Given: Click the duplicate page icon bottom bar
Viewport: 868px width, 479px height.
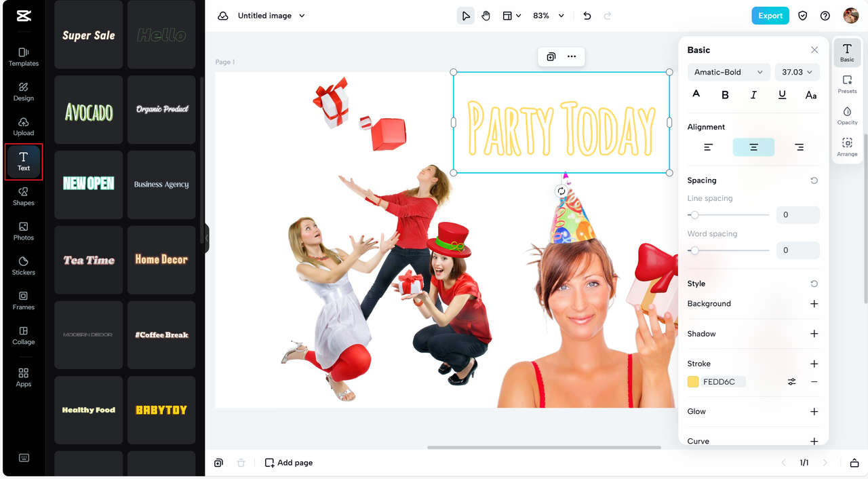Looking at the screenshot, I should 218,463.
